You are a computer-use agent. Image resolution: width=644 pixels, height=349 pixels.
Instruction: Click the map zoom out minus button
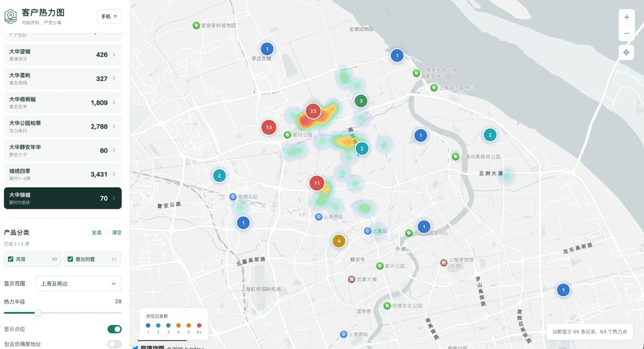tap(627, 33)
